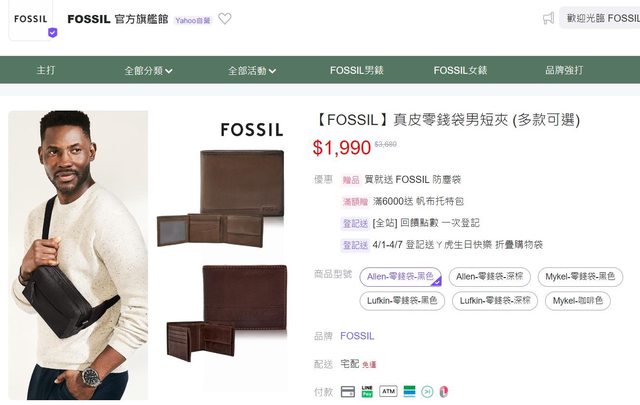Open the 品牌強打 menu item

(x=563, y=71)
